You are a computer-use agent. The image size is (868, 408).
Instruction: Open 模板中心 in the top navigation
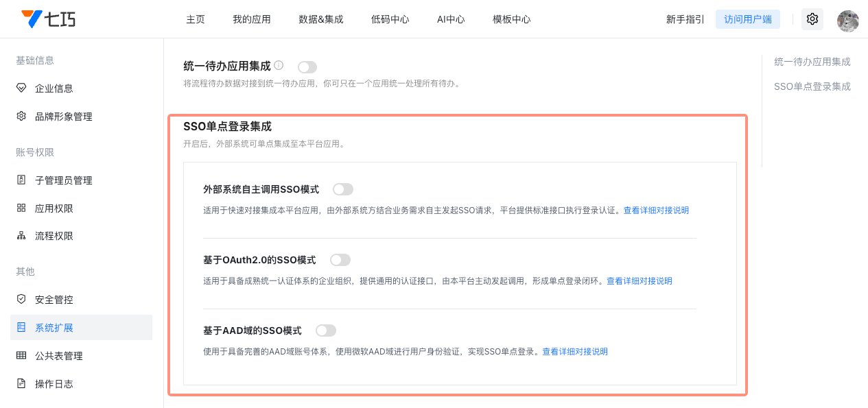(512, 19)
